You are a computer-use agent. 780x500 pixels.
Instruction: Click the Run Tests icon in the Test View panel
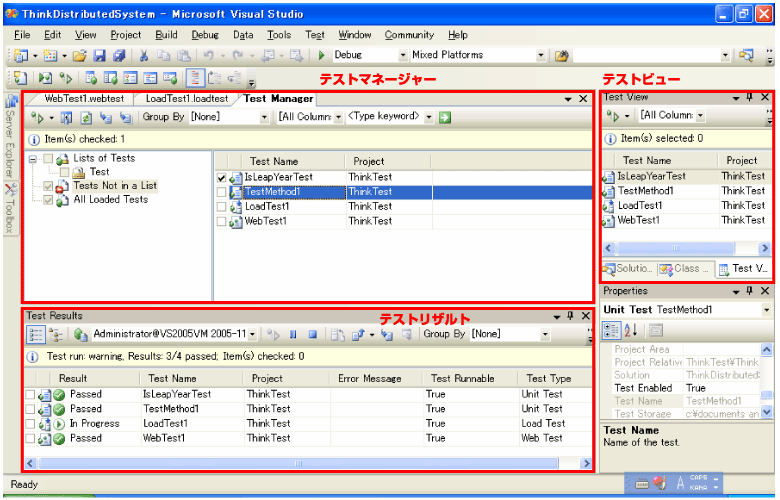tap(613, 116)
